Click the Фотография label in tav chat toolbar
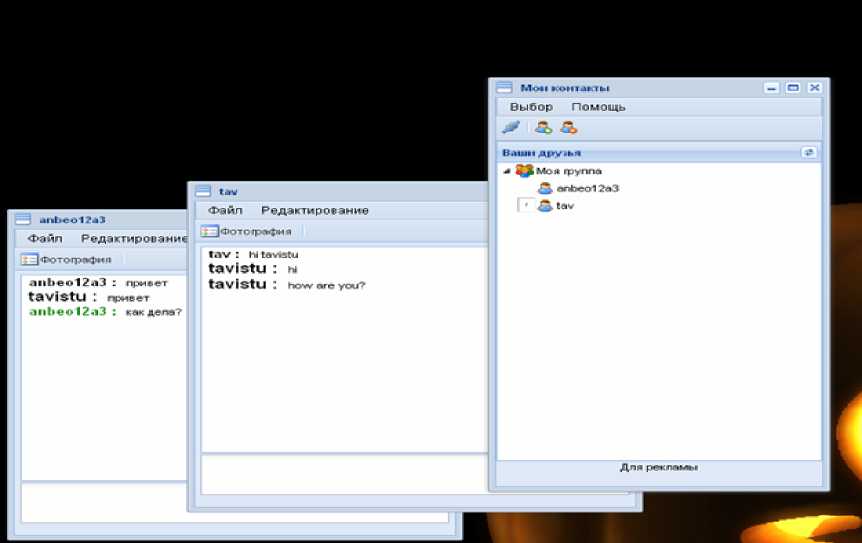The width and height of the screenshot is (862, 543). 256,231
